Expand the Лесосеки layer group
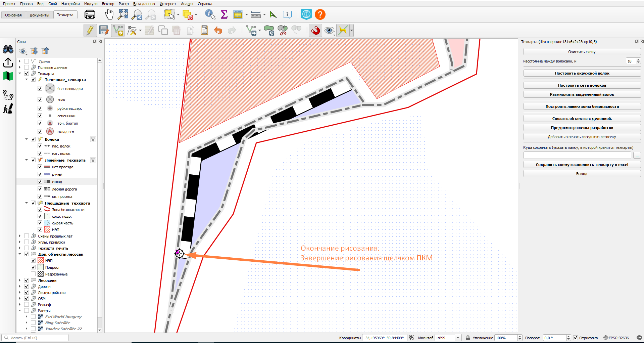The height and width of the screenshot is (343, 644). pos(20,280)
